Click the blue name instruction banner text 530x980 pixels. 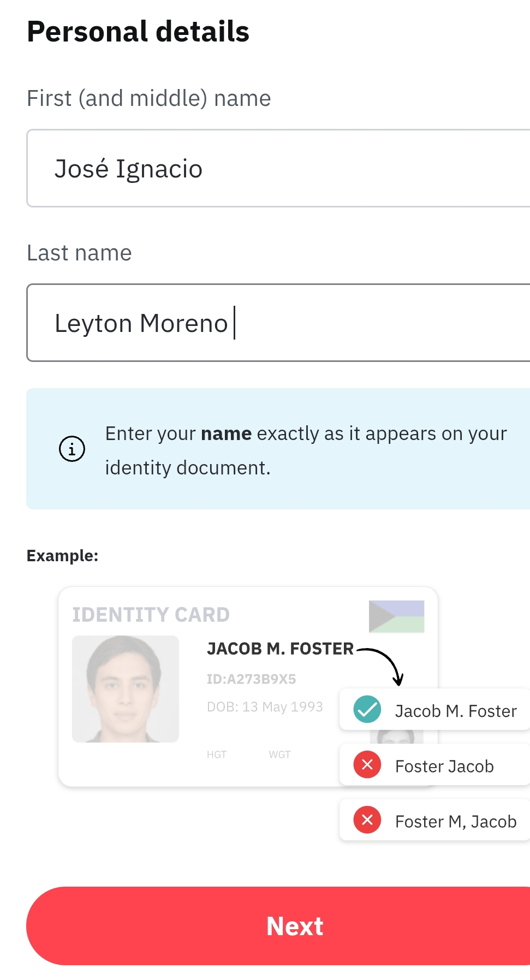pyautogui.click(x=306, y=450)
